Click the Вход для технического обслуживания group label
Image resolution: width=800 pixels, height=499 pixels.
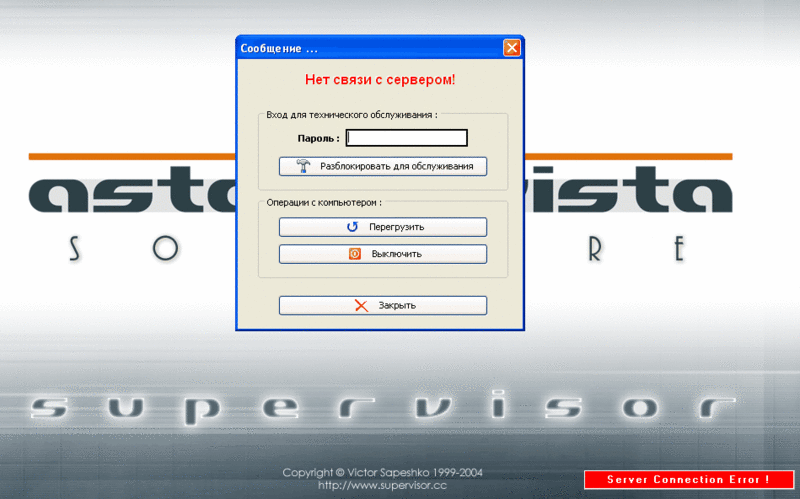coord(352,115)
